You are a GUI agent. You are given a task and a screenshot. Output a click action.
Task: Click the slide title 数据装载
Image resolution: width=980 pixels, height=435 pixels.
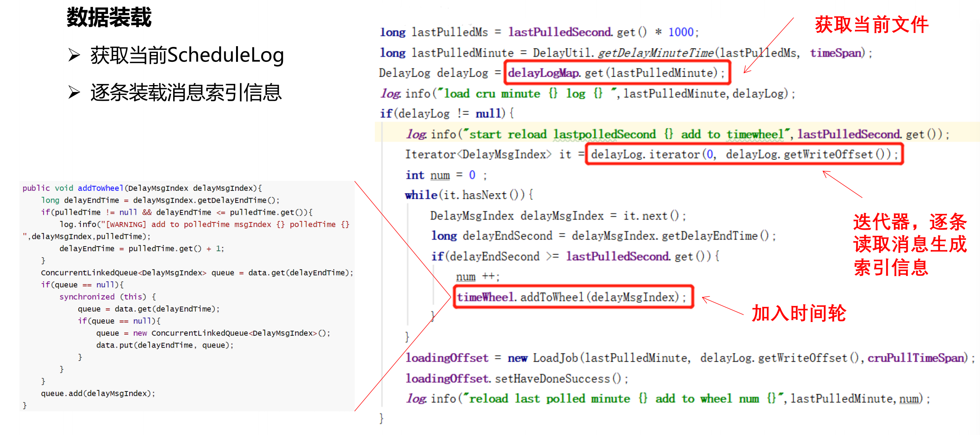point(109,18)
